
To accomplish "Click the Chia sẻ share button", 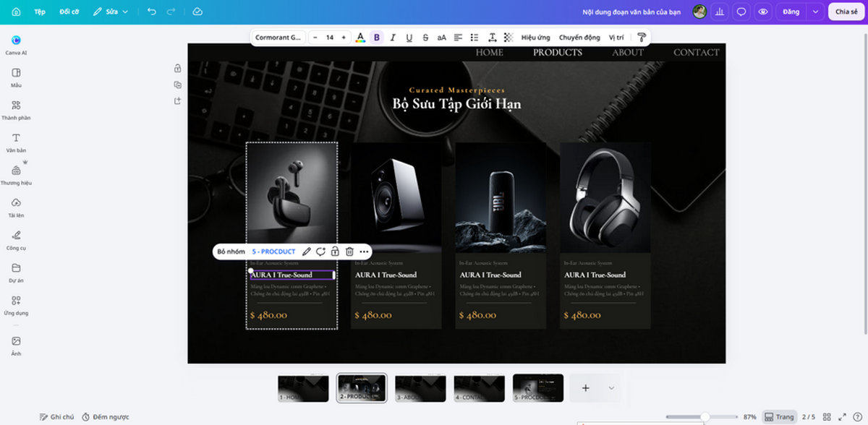I will tap(846, 12).
